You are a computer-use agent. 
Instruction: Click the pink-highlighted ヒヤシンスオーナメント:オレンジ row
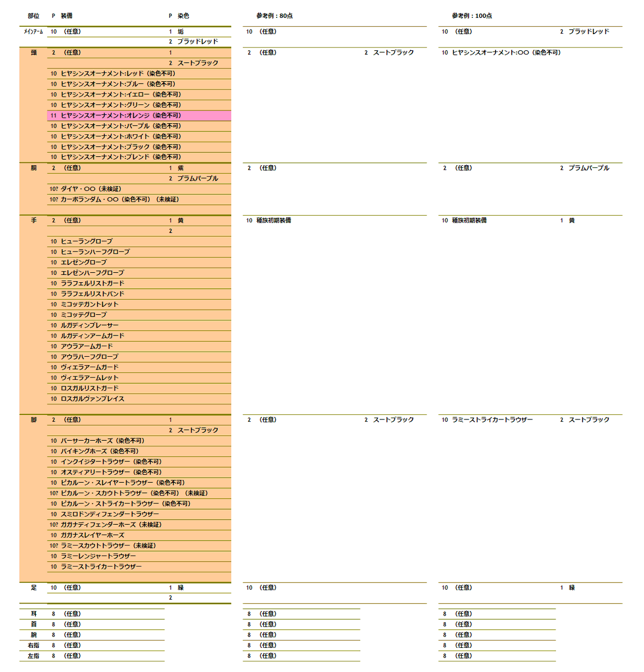point(139,115)
